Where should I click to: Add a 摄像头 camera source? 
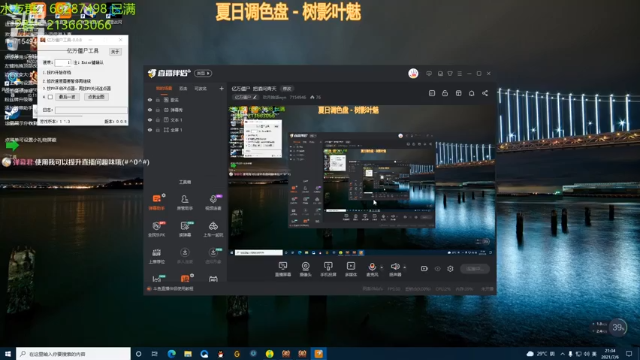[x=305, y=269]
